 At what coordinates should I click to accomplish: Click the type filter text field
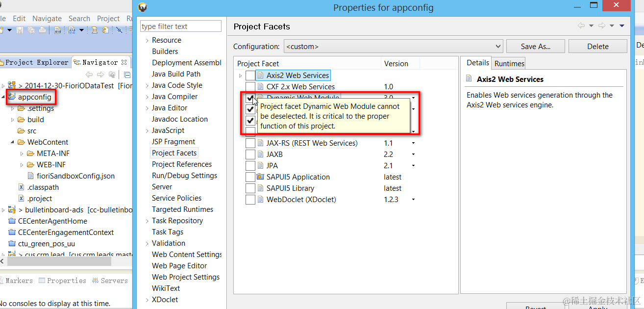tap(181, 26)
